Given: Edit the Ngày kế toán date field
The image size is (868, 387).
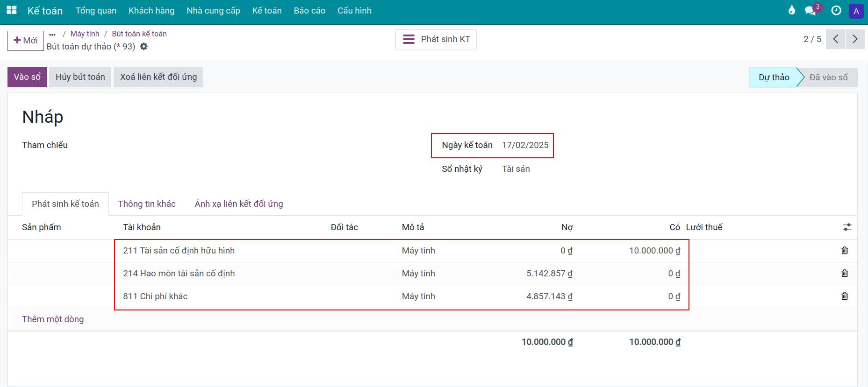Looking at the screenshot, I should pos(525,145).
